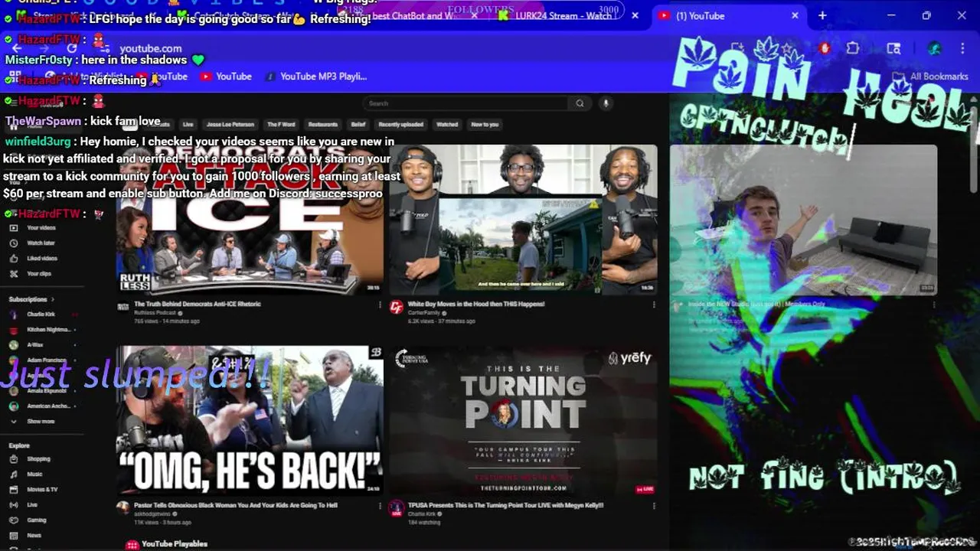Open options for TPUSA Turning Point video
Image resolution: width=980 pixels, height=551 pixels.
(x=654, y=506)
